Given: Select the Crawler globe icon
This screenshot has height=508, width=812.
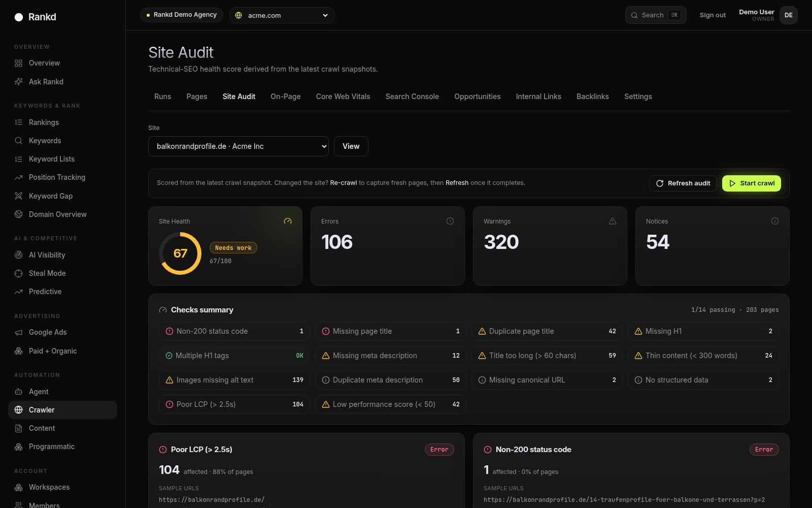Looking at the screenshot, I should click(x=19, y=410).
